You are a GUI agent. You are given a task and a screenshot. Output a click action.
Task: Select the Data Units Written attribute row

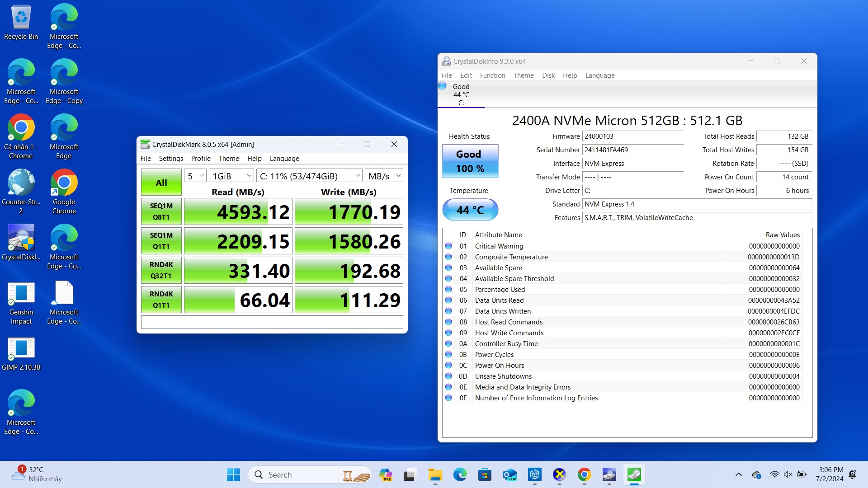[x=623, y=311]
